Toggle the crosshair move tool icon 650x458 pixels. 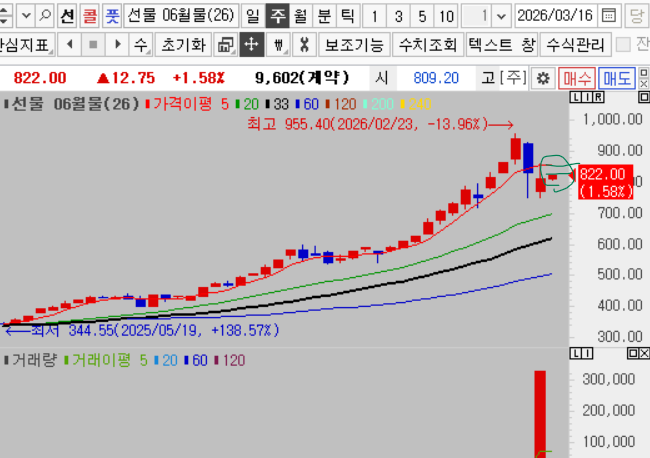[252, 44]
